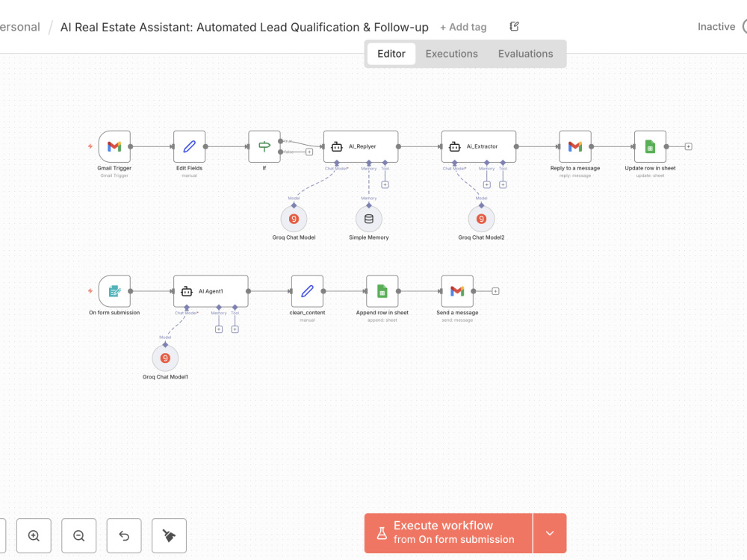Add node on If false branch

(x=309, y=152)
